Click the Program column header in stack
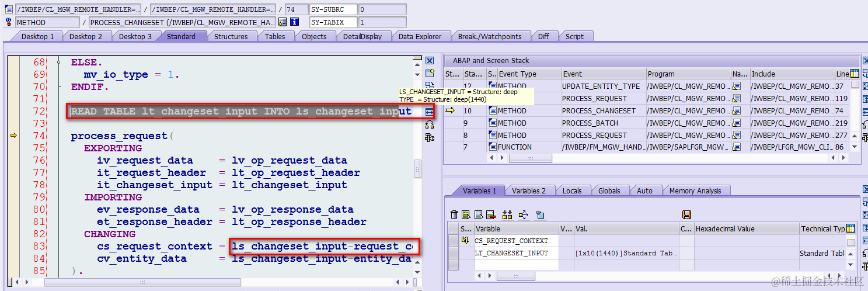The height and width of the screenshot is (291, 868). 688,74
